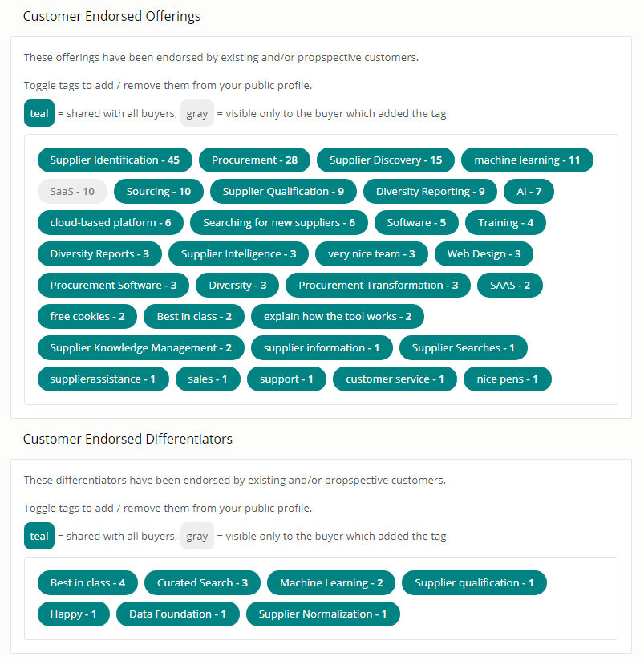
Task: Disable the Web Design - 3 tag
Action: 484,254
